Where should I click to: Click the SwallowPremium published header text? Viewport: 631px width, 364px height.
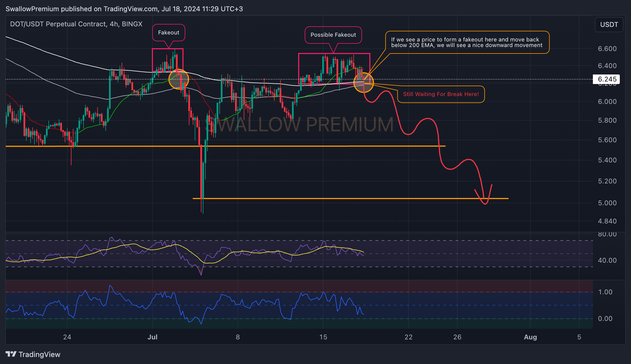pyautogui.click(x=124, y=9)
